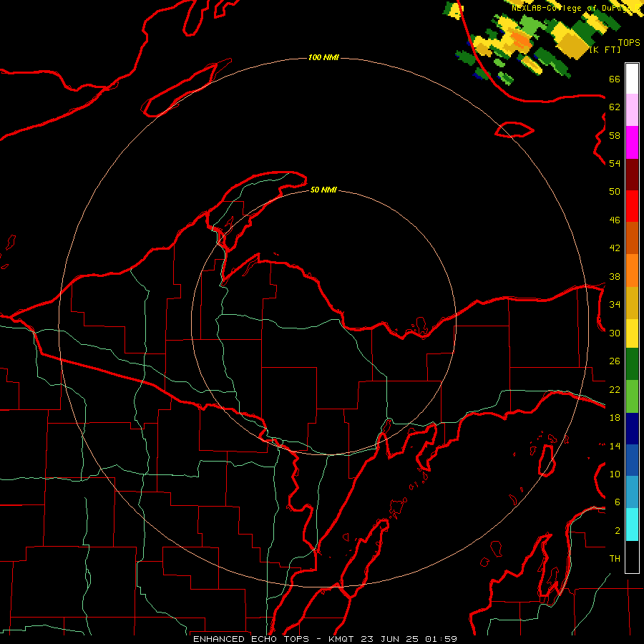Screen dimensions: 644x644
Task: Click the legend value 54
Action: coord(615,163)
